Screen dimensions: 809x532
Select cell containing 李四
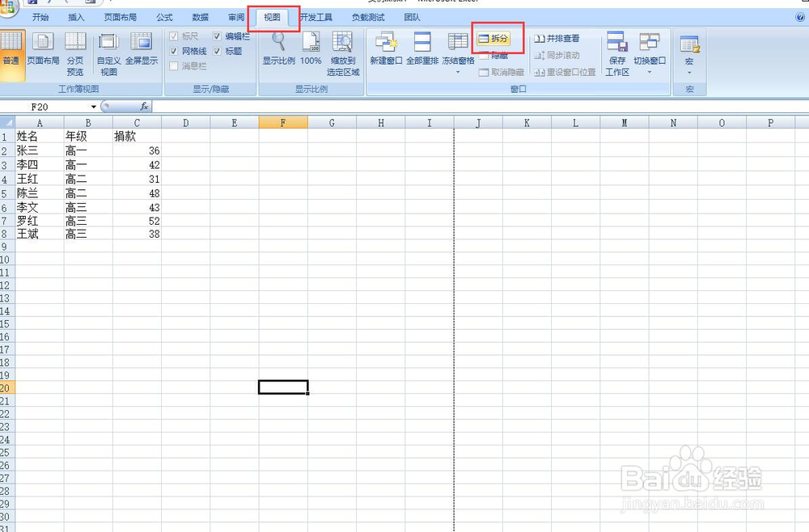[x=40, y=165]
